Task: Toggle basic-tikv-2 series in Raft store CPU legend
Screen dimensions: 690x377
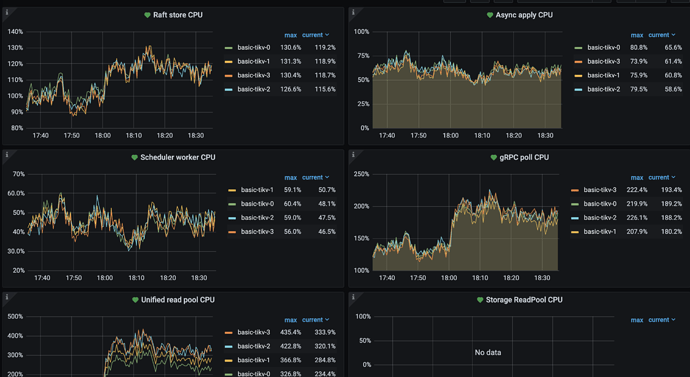Action: pos(254,89)
